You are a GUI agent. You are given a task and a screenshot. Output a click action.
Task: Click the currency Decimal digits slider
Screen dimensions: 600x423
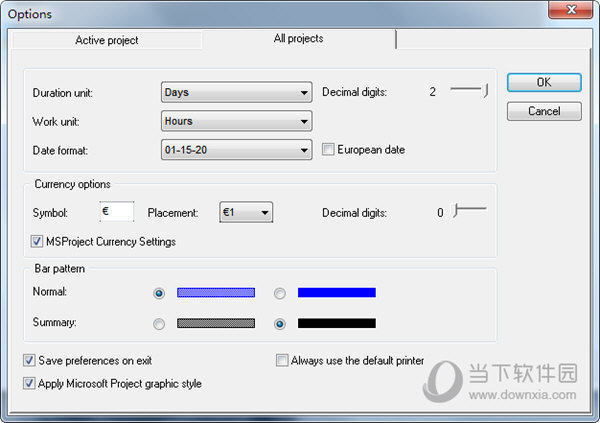coord(469,210)
